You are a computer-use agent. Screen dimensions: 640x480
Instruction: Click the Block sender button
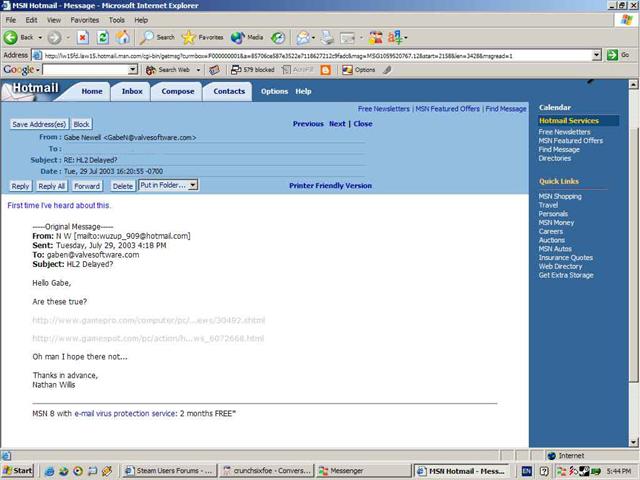(x=81, y=124)
